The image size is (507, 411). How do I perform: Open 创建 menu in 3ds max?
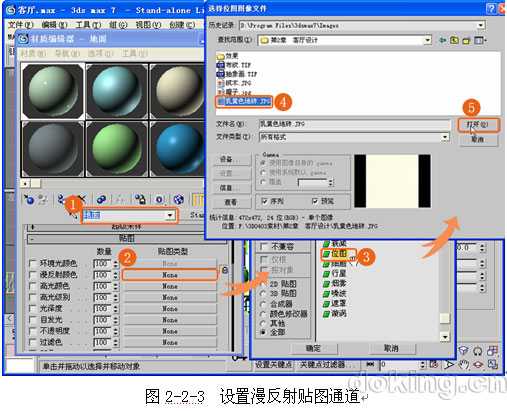pos(182,25)
